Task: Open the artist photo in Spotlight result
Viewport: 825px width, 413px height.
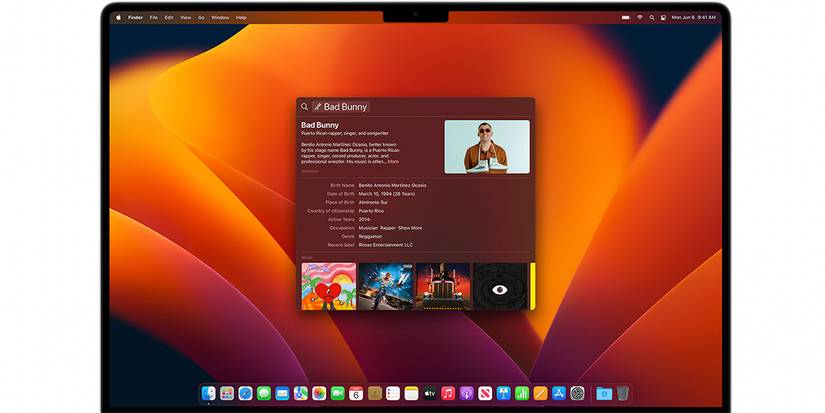Action: (487, 147)
